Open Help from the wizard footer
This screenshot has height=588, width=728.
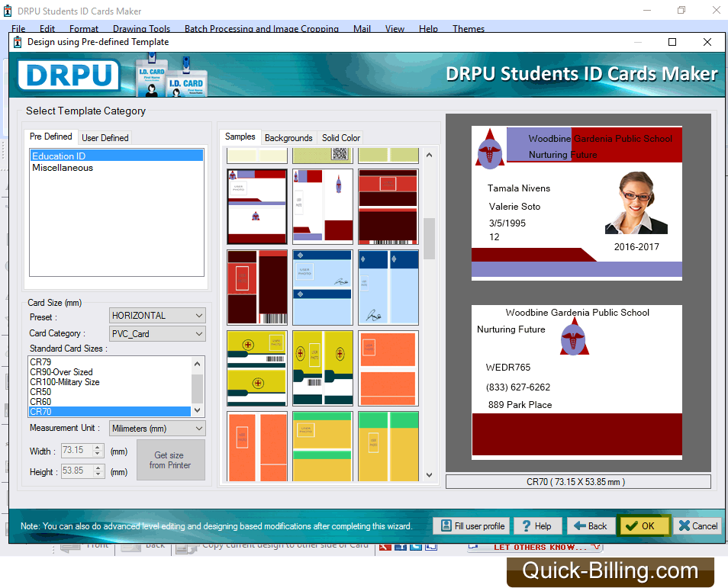coord(536,525)
